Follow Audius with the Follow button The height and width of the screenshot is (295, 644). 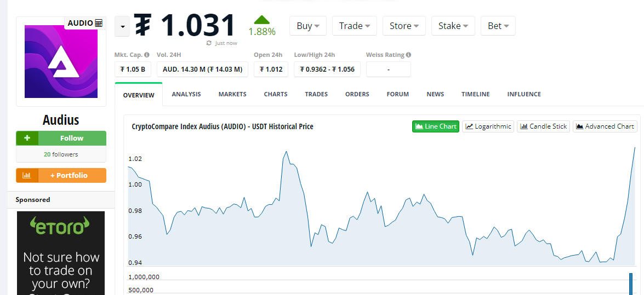(x=72, y=138)
